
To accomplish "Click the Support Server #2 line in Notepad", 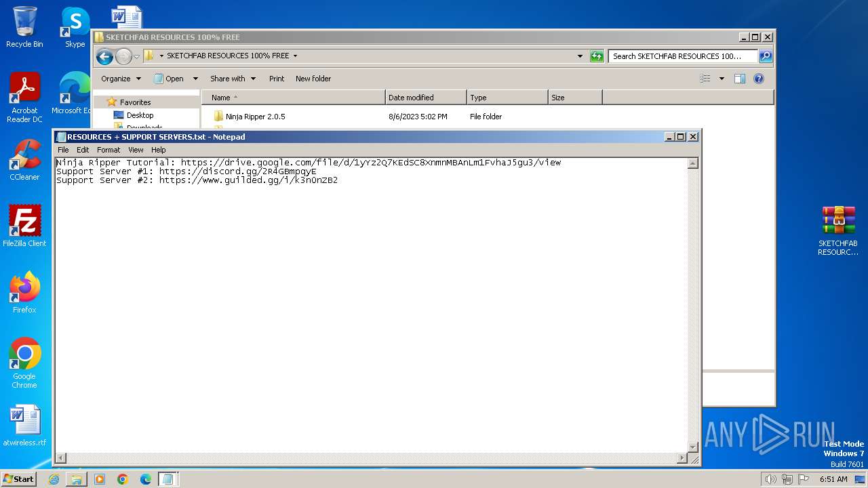I will click(x=197, y=180).
